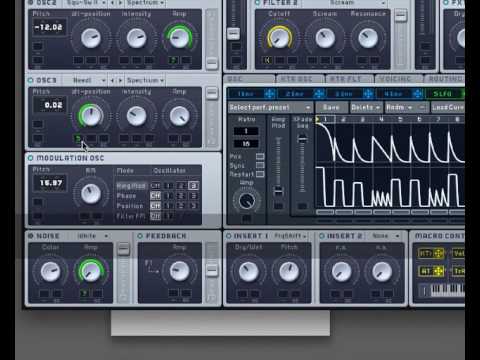This screenshot has width=480, height=360.
Task: Set Filter FM mode to Off
Action: click(x=155, y=216)
